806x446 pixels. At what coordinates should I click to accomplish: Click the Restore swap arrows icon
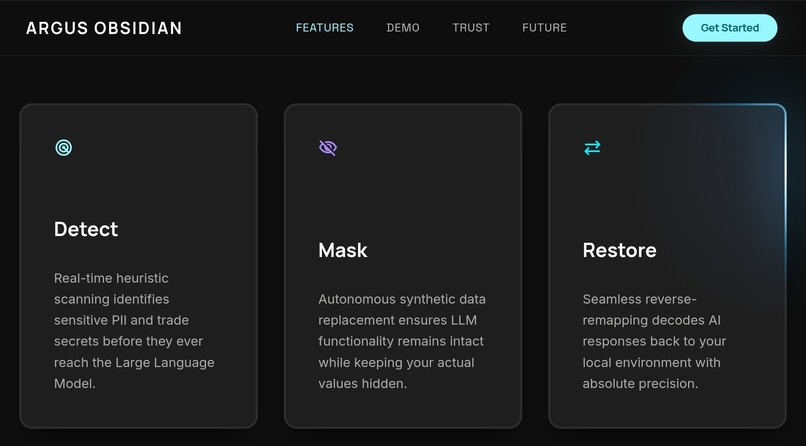pos(592,148)
